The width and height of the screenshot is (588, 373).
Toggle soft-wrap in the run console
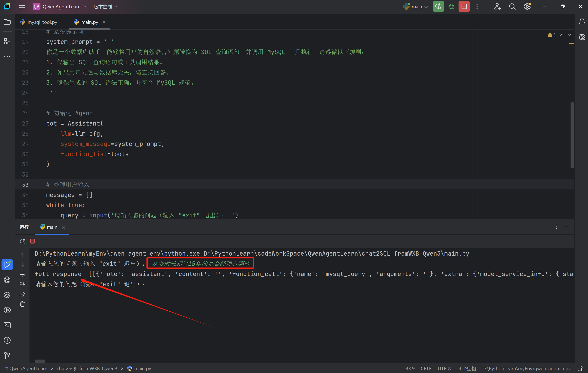(22, 275)
